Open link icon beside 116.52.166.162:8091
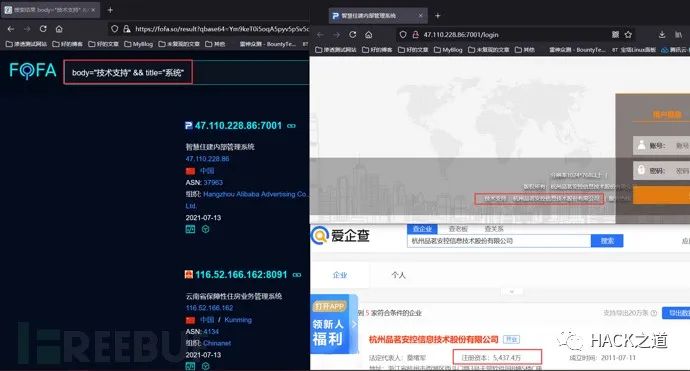 (297, 275)
